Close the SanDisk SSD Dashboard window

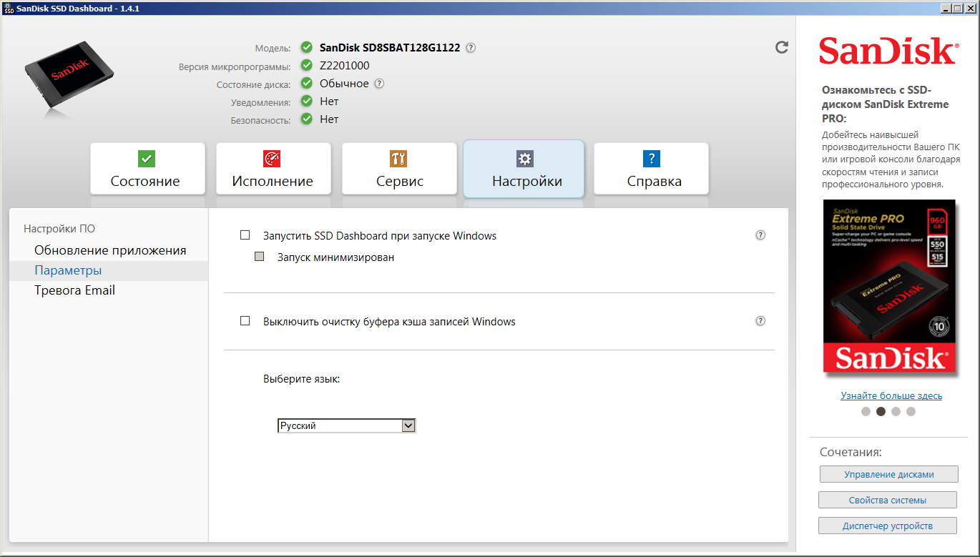(971, 8)
